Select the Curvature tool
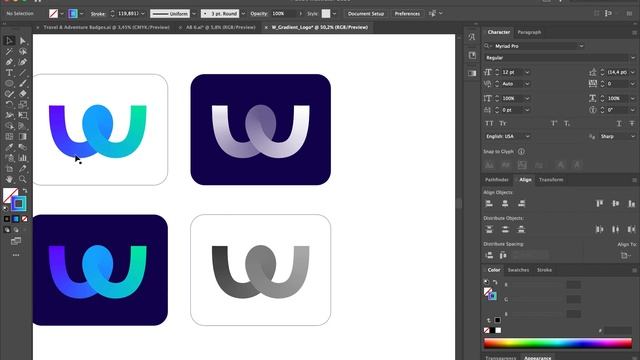 [22, 62]
